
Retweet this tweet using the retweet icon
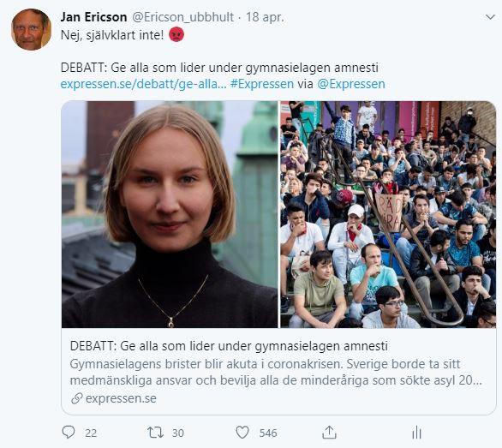coord(155,433)
